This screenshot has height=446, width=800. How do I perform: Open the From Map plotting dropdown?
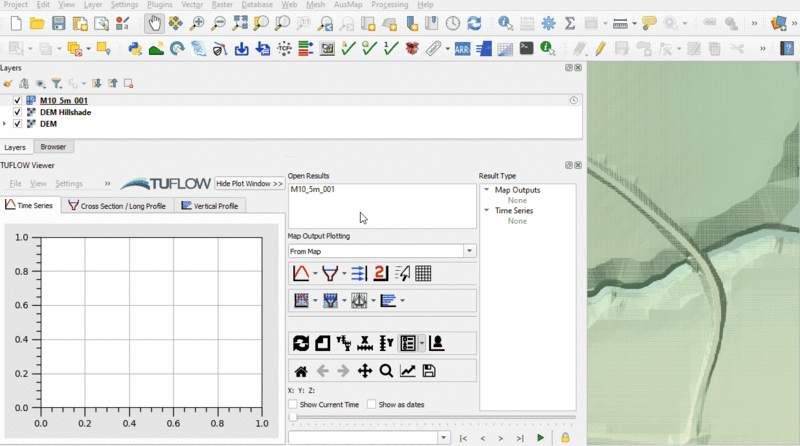pos(469,251)
